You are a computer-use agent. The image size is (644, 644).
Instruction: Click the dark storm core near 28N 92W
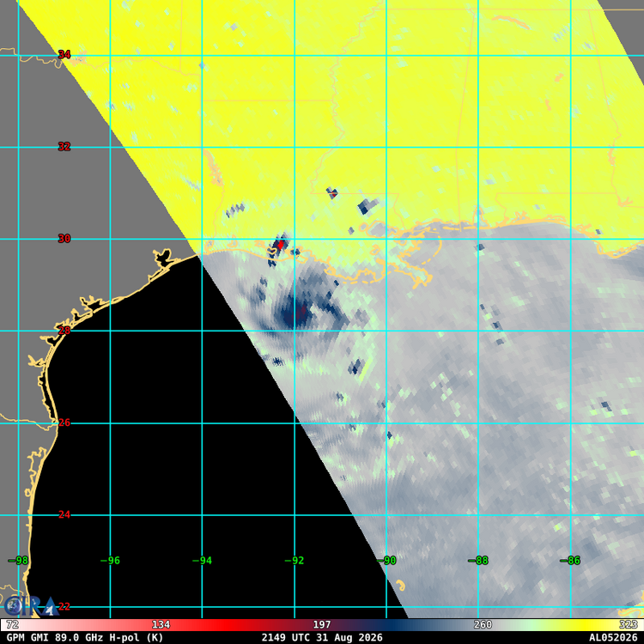(295, 314)
